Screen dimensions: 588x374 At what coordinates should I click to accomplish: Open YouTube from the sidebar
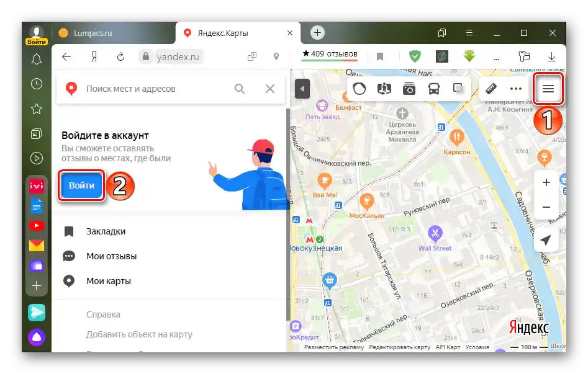tap(37, 226)
